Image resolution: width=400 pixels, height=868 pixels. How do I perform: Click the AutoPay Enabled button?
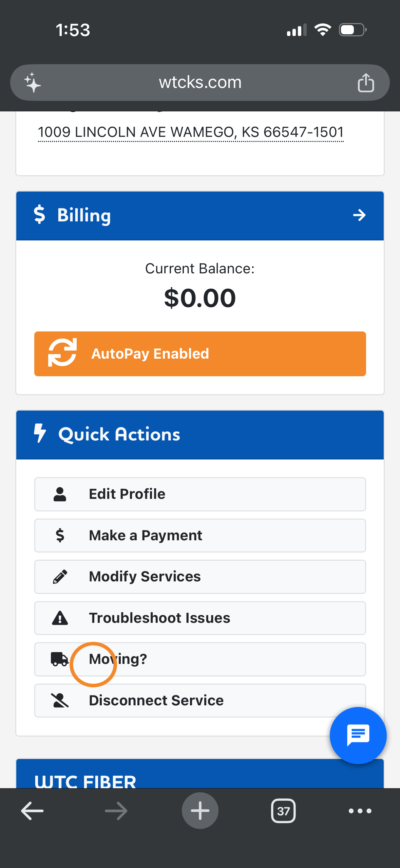pyautogui.click(x=200, y=354)
